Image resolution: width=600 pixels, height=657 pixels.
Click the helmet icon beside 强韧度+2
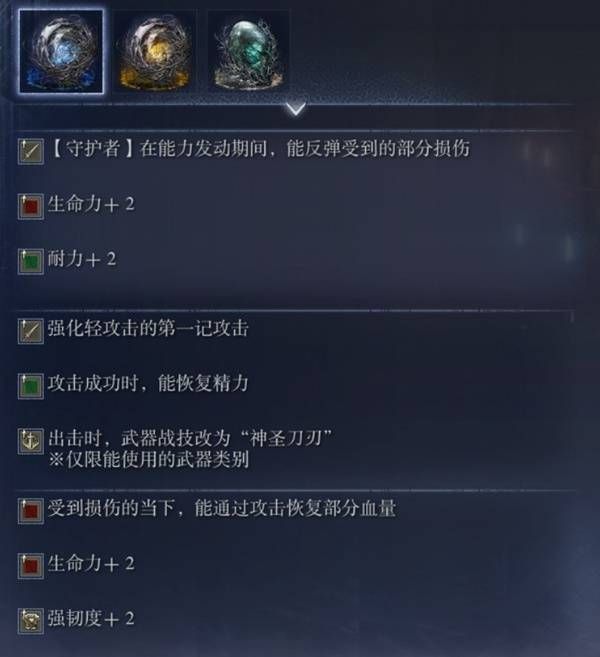(x=31, y=621)
